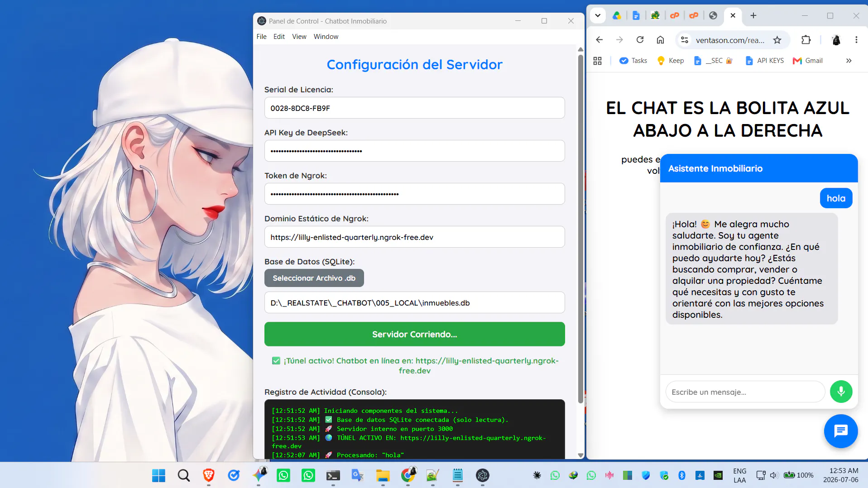
Task: Open the Keep bookmark
Action: tap(670, 61)
